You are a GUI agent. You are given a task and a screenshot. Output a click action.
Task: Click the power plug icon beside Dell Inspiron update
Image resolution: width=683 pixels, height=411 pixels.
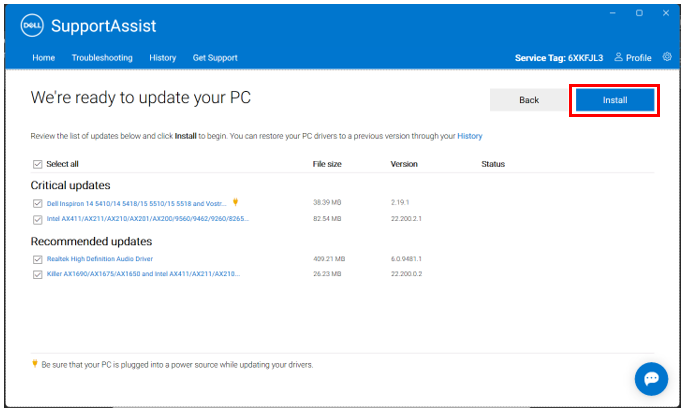235,202
